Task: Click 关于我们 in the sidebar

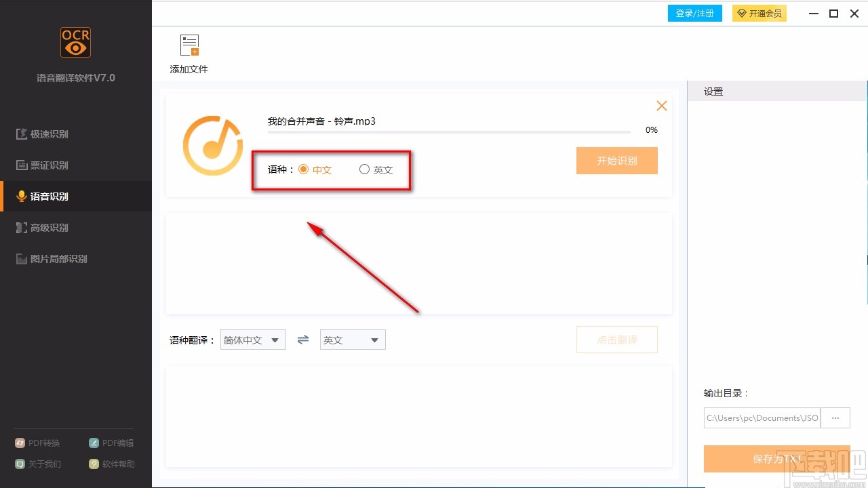Action: click(x=19, y=464)
